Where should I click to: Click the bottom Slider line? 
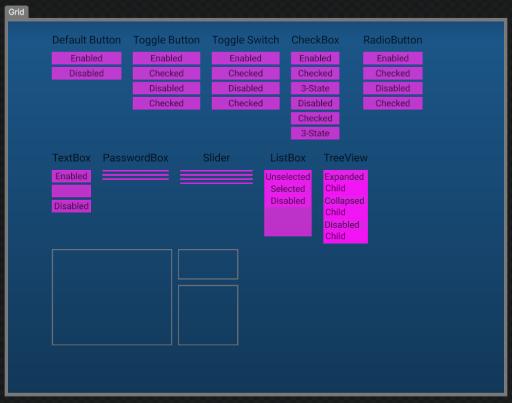pos(216,183)
